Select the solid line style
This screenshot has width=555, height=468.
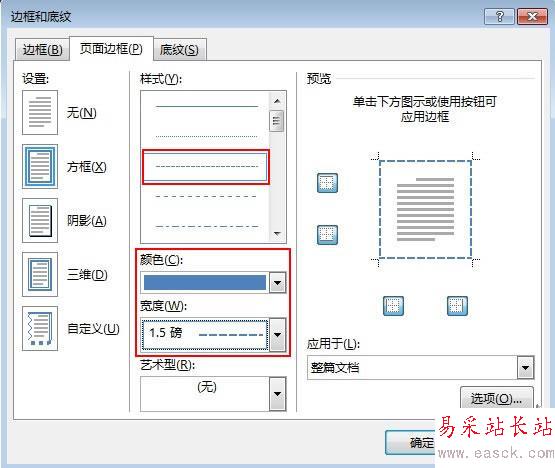(x=207, y=106)
